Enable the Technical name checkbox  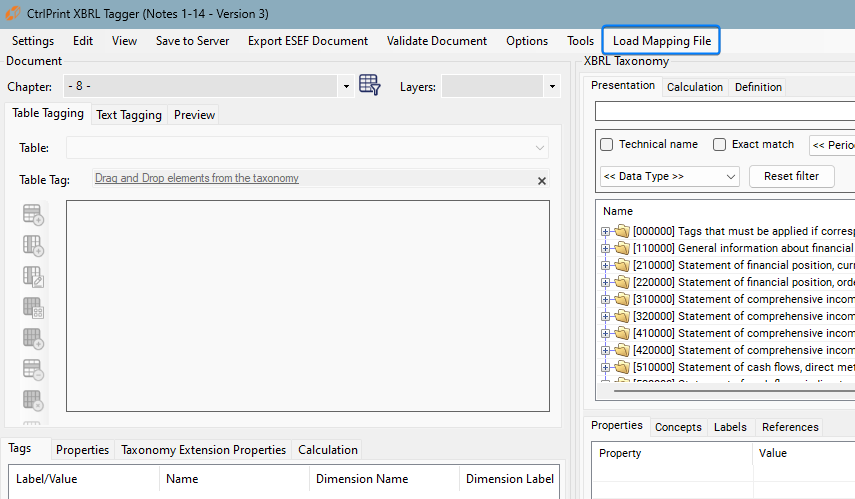(x=607, y=145)
